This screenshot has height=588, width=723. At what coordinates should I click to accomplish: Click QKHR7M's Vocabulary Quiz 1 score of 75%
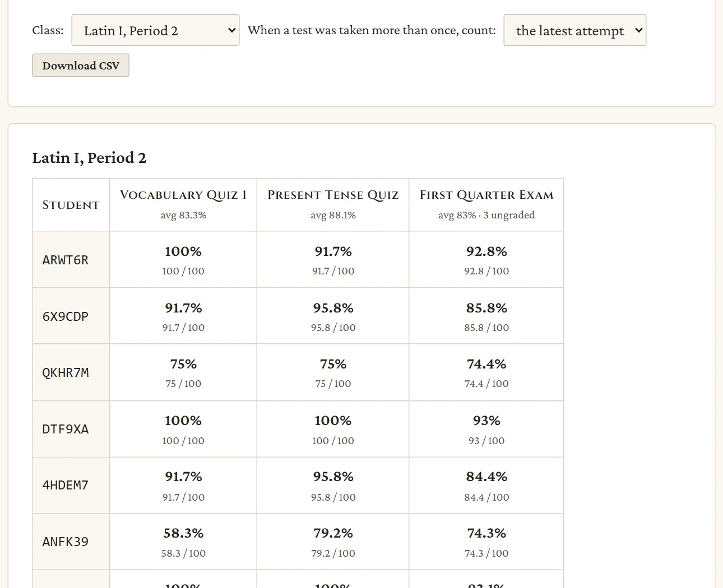(183, 364)
